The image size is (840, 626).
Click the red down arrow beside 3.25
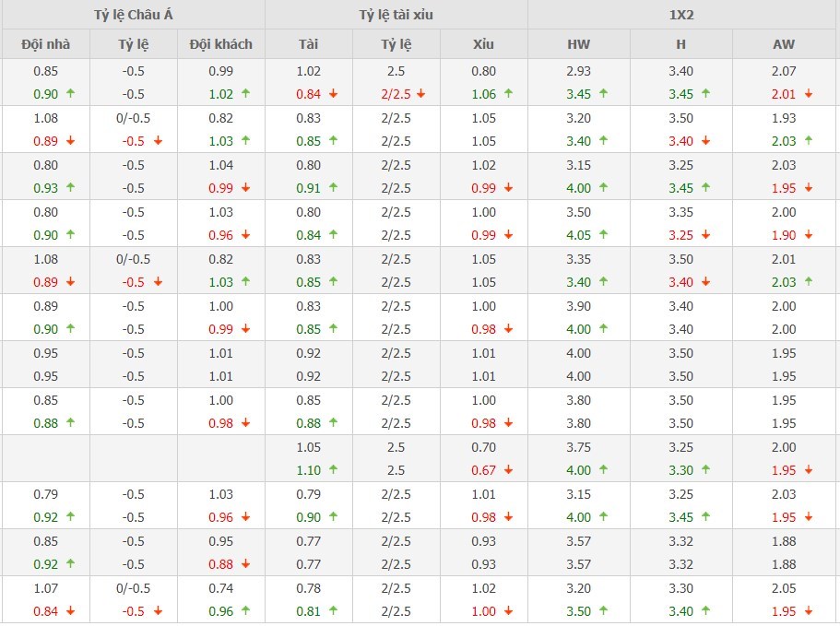pyautogui.click(x=705, y=235)
